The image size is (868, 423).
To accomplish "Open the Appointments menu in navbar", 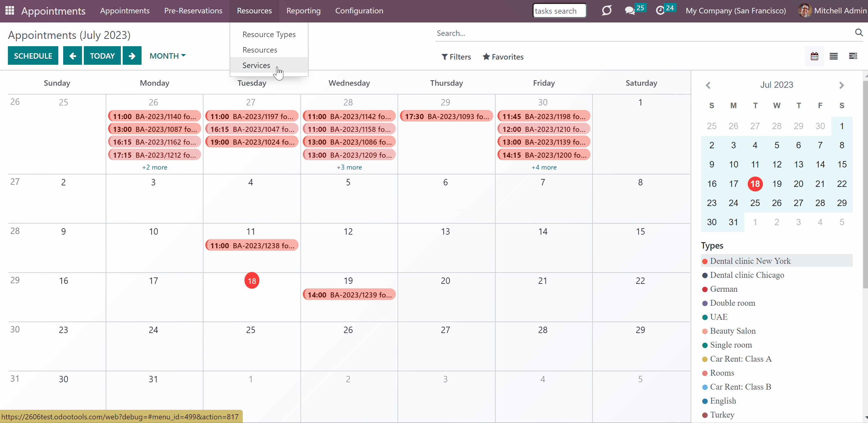I will pyautogui.click(x=125, y=11).
